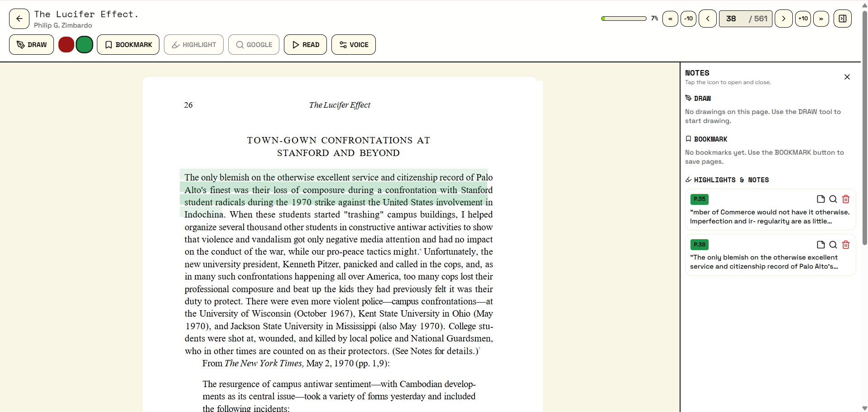
Task: Go back ten pages
Action: click(x=688, y=19)
